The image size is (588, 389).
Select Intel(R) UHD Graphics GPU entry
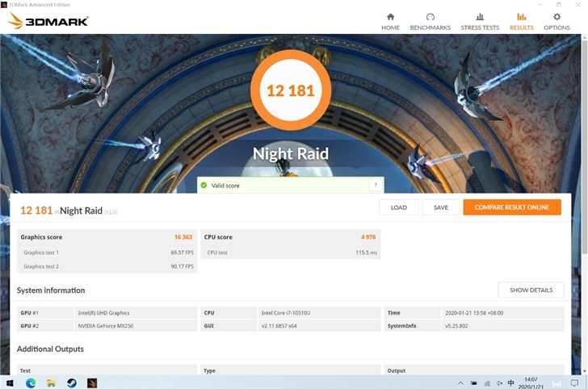103,313
